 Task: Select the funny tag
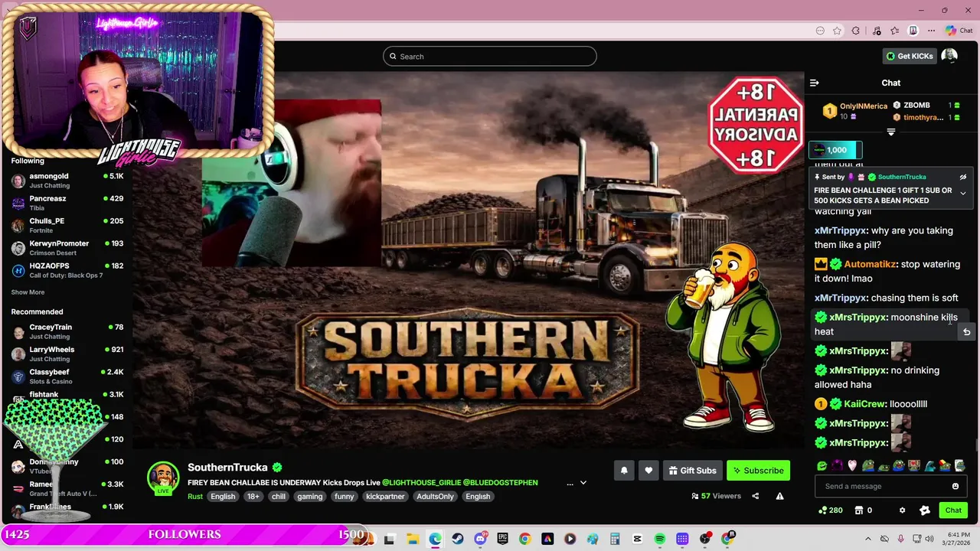click(x=345, y=496)
